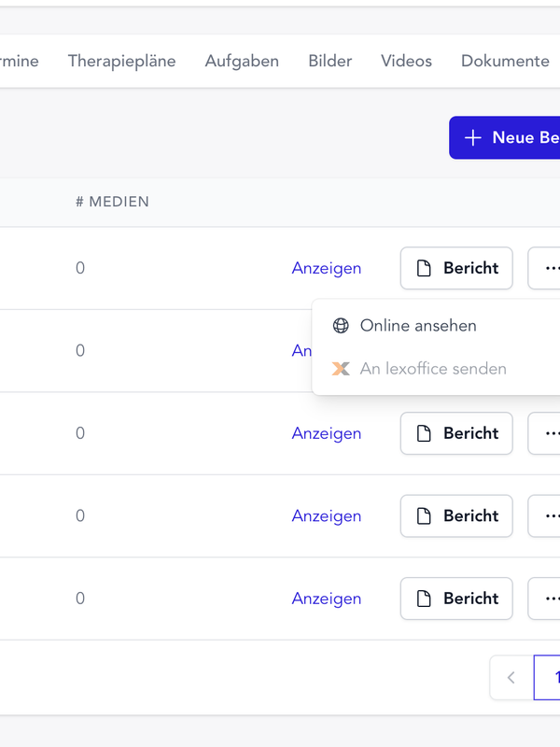This screenshot has height=747, width=560.
Task: Click the Anzeigen link in the first row
Action: [x=327, y=268]
